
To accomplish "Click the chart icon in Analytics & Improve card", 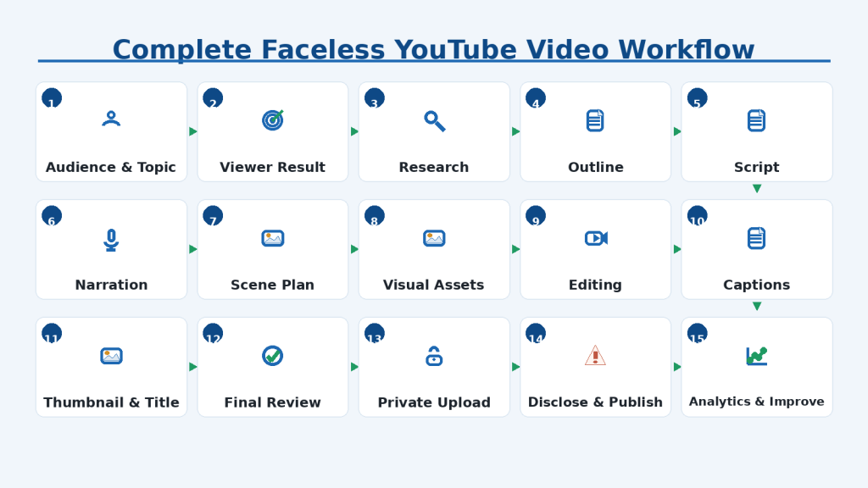I will pos(757,356).
